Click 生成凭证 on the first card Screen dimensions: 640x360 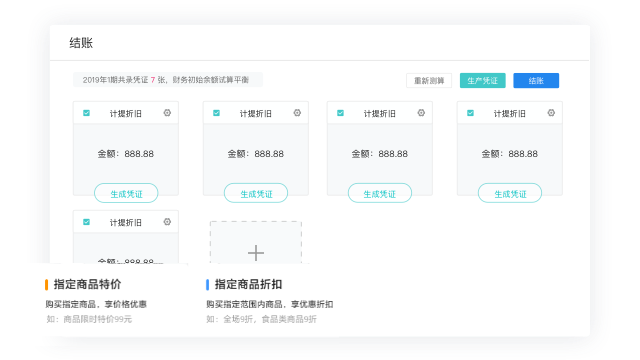click(x=126, y=193)
